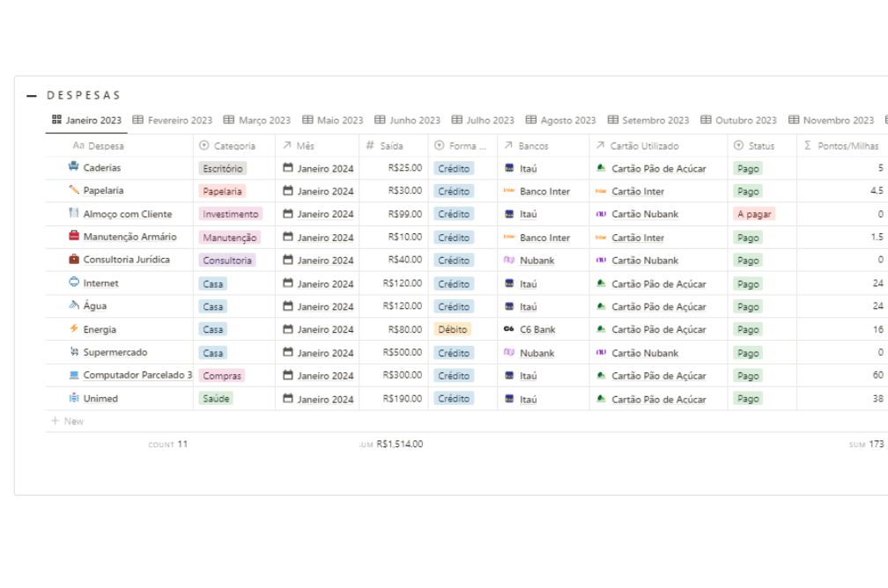Click the yellow Débito tag for Energia
Viewport: 888px width, 588px height.
453,329
